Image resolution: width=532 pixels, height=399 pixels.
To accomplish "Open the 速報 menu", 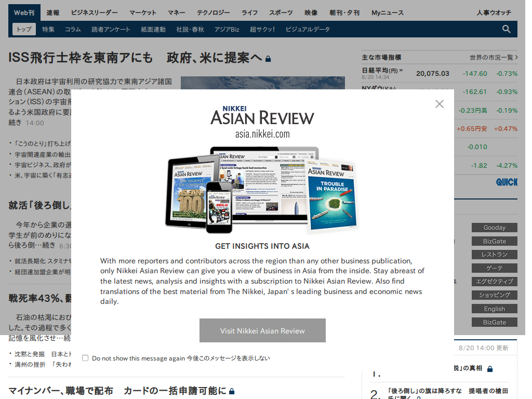I will (52, 12).
